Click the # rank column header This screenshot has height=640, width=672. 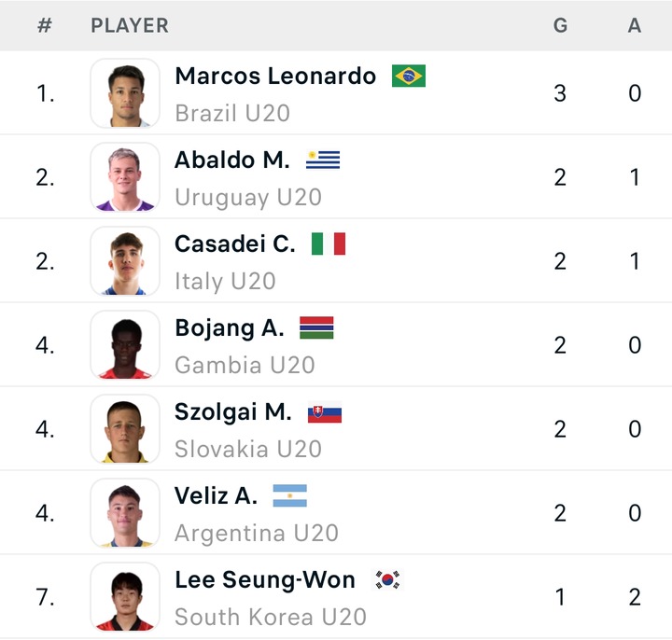tap(44, 25)
